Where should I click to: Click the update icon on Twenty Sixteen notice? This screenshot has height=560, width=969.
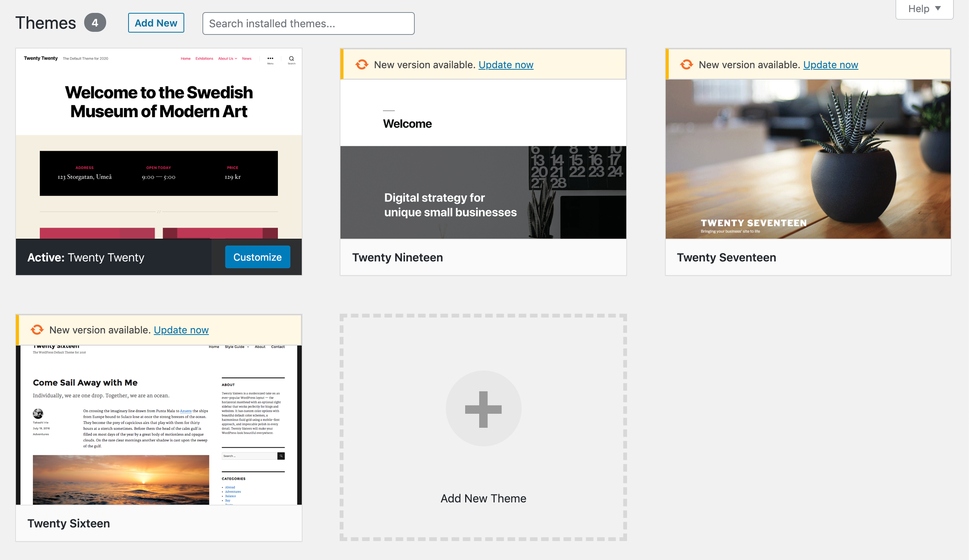[37, 330]
